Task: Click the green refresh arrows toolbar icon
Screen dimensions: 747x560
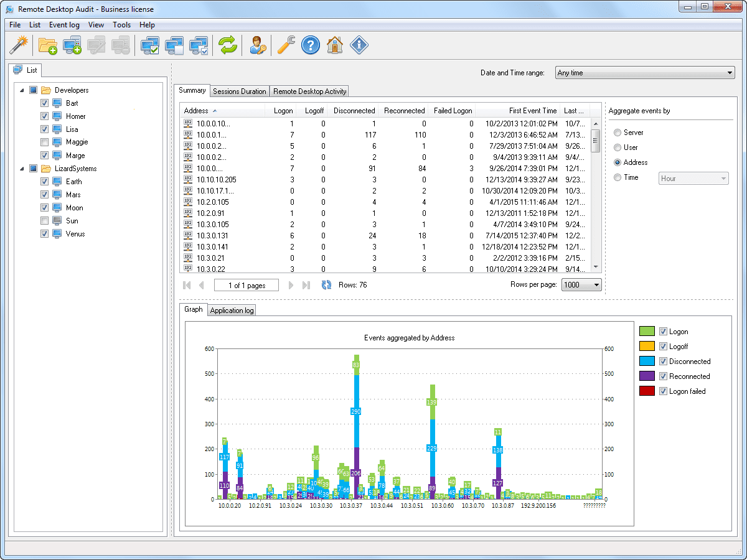Action: (228, 45)
